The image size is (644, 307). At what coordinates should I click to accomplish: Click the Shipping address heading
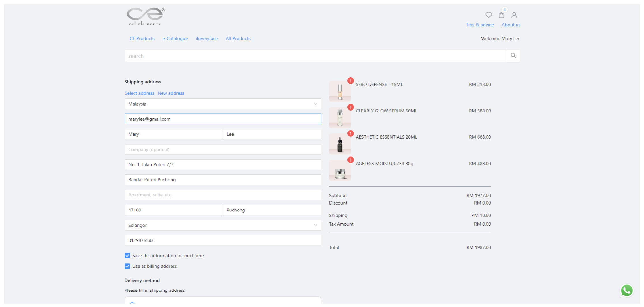142,82
